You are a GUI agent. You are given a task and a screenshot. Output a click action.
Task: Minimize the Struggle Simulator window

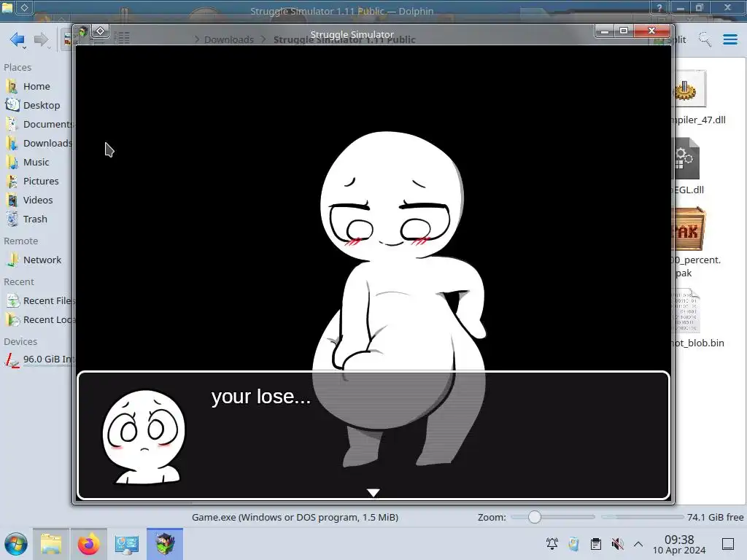(605, 31)
